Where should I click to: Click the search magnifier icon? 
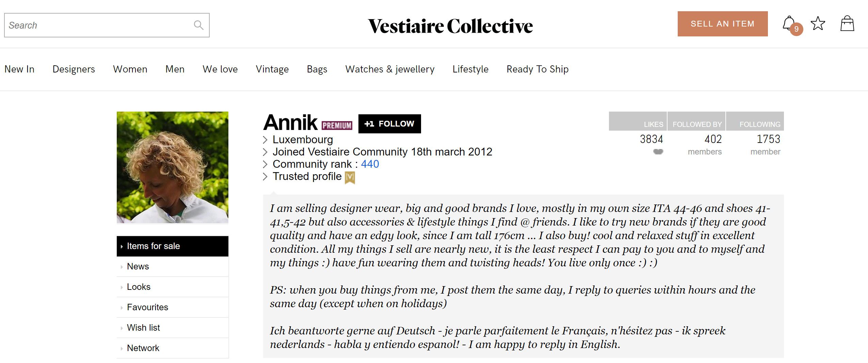[198, 25]
